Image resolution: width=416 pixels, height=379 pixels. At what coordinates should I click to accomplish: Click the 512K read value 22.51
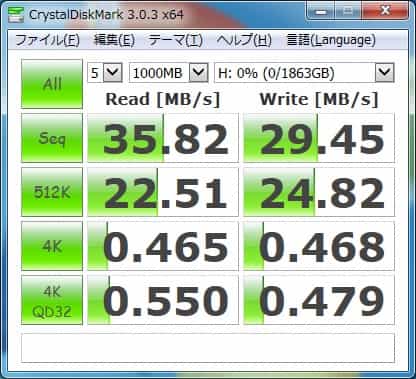[163, 192]
